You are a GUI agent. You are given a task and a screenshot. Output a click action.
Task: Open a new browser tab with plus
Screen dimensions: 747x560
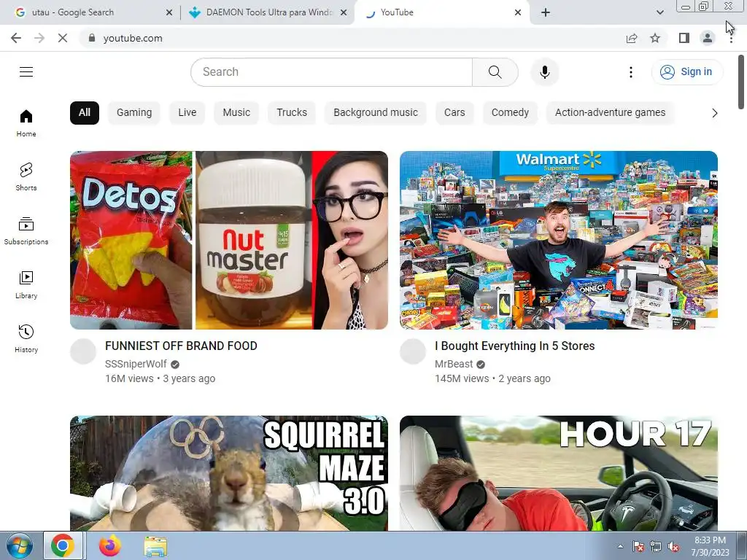point(546,12)
